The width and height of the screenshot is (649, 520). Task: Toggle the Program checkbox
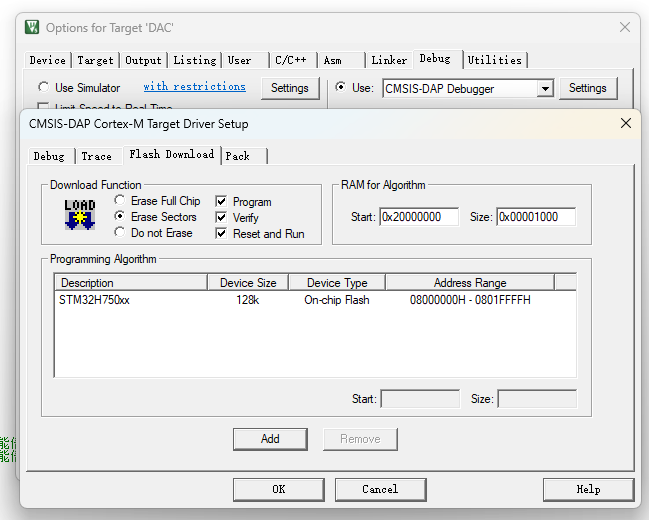coord(221,202)
